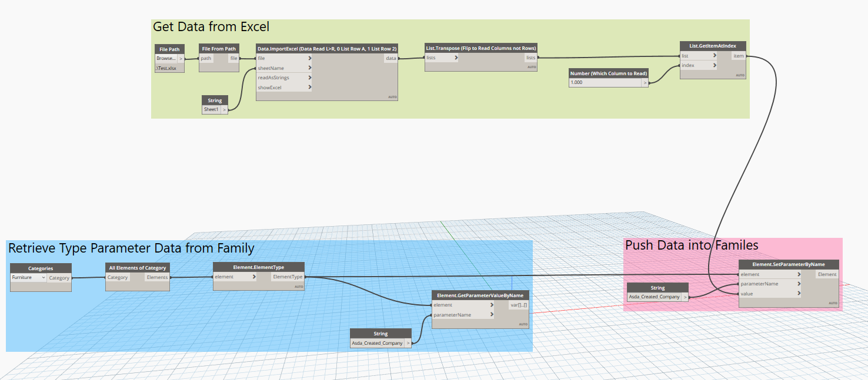
Task: Select the File From Path node title
Action: click(219, 49)
